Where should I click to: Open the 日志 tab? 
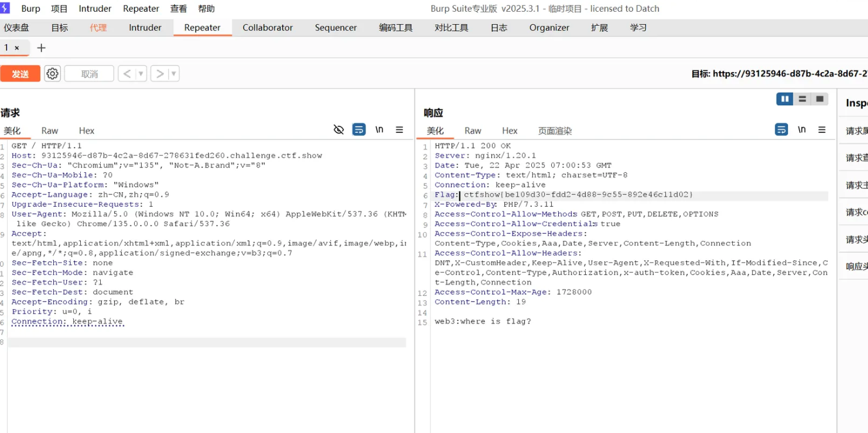tap(499, 28)
